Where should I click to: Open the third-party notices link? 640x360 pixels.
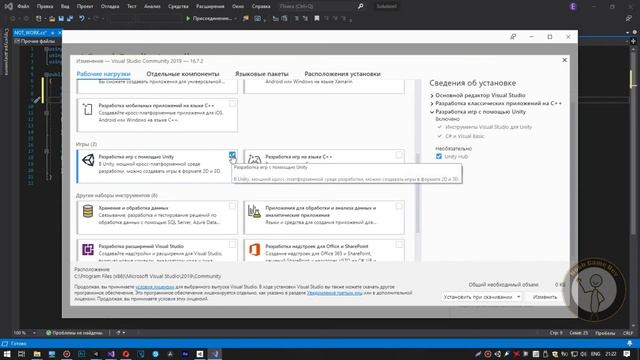[x=335, y=293]
